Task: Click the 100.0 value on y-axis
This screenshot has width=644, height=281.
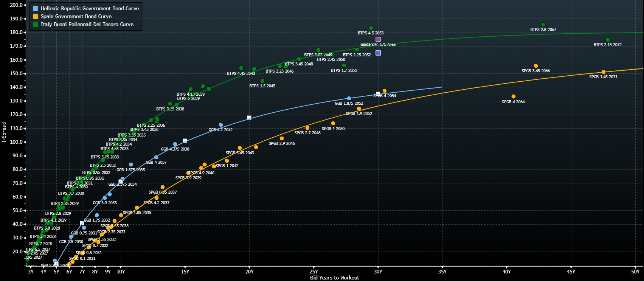Action: tap(17, 142)
